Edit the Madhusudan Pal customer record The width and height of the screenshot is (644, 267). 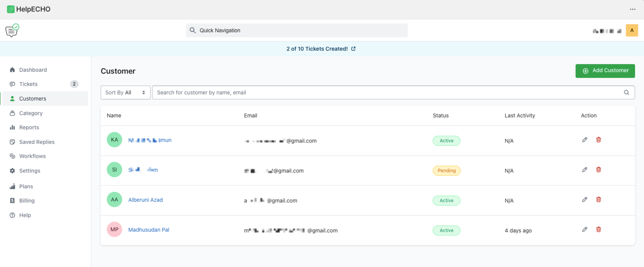point(584,229)
